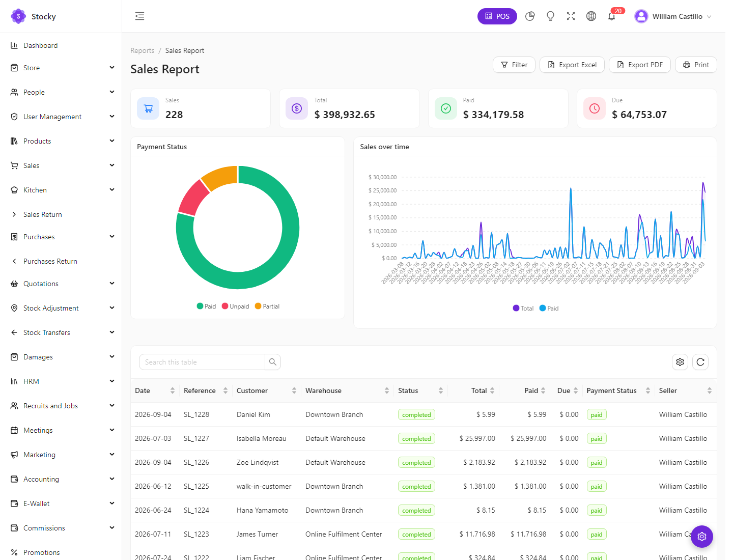
Task: Toggle Total series in line chart legend
Action: (x=523, y=309)
